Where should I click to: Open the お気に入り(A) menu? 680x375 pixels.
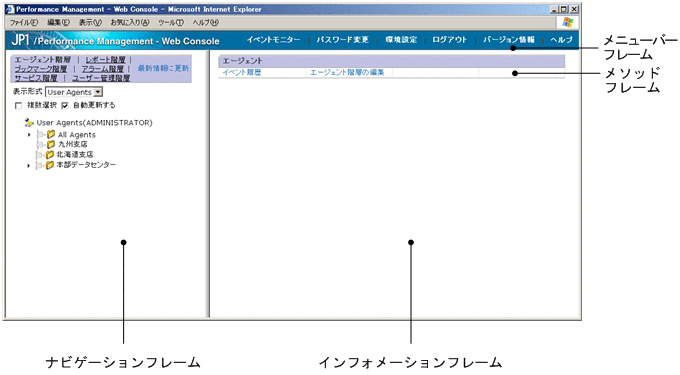pos(130,23)
